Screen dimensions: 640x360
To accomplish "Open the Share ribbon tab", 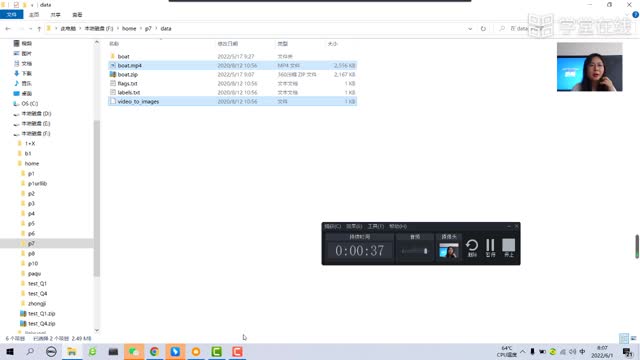I will [x=56, y=15].
